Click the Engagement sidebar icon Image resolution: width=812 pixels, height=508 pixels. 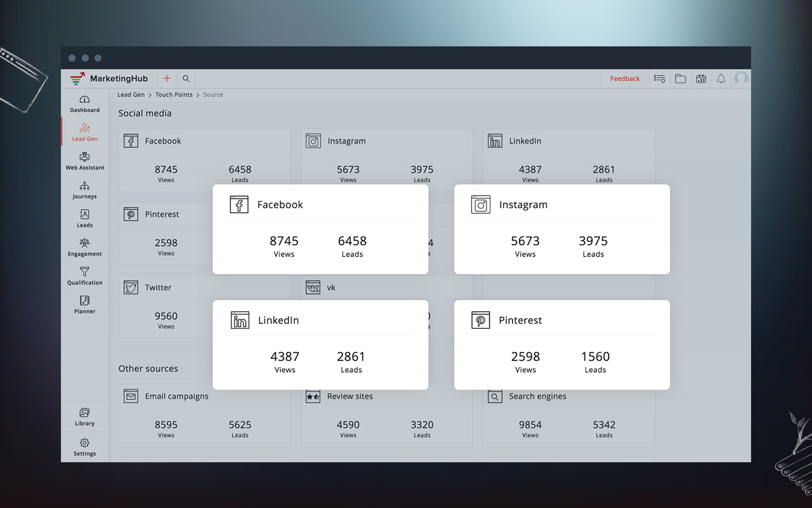84,246
